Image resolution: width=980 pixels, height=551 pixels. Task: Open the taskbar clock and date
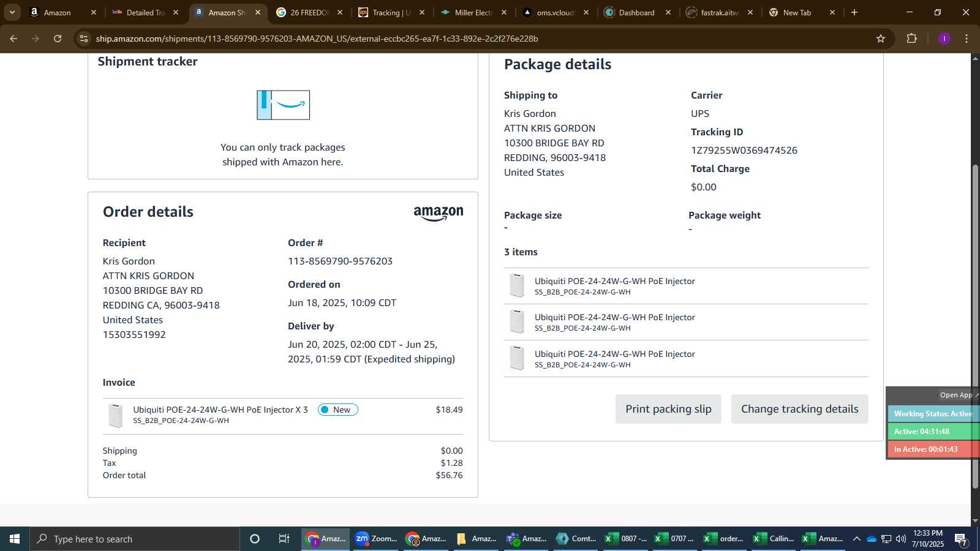coord(928,539)
